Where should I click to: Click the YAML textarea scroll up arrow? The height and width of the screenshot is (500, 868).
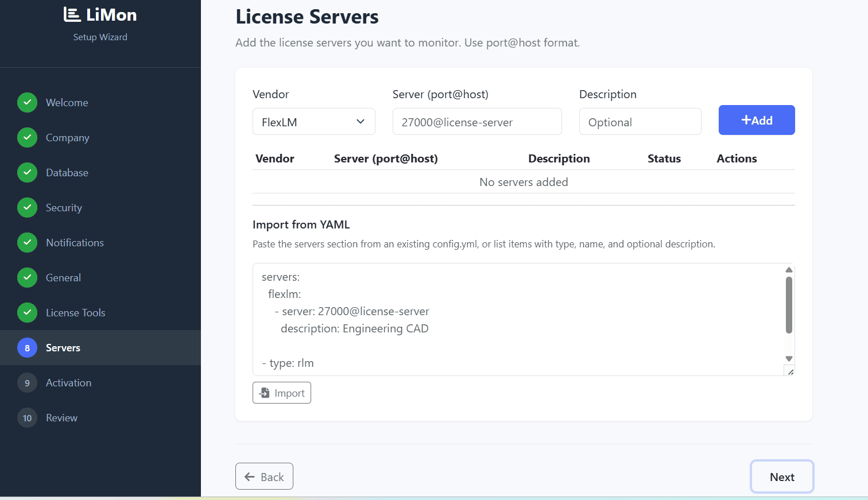789,270
